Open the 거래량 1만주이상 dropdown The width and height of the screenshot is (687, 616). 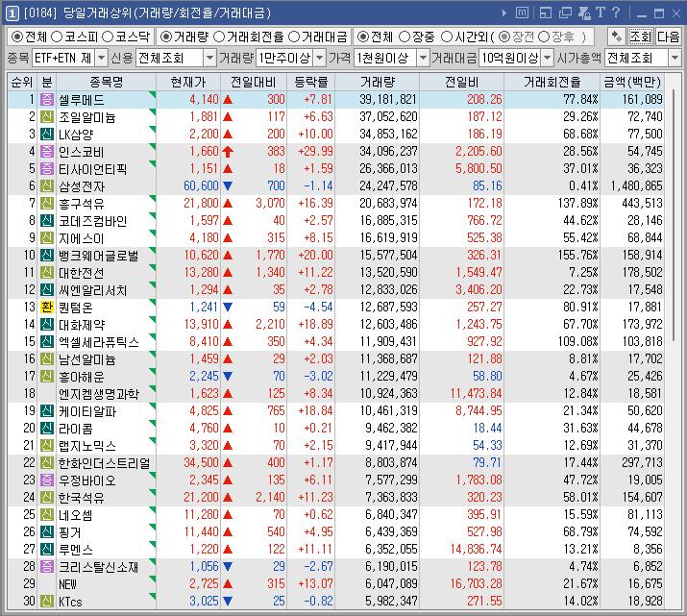[320, 58]
